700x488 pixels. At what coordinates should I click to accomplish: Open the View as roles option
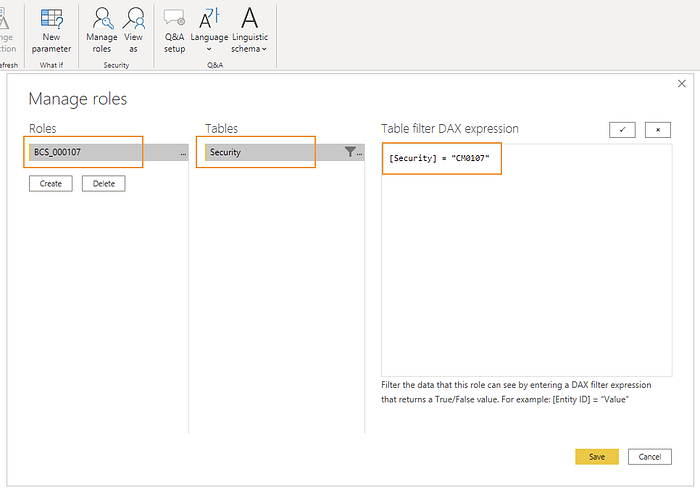tap(133, 30)
